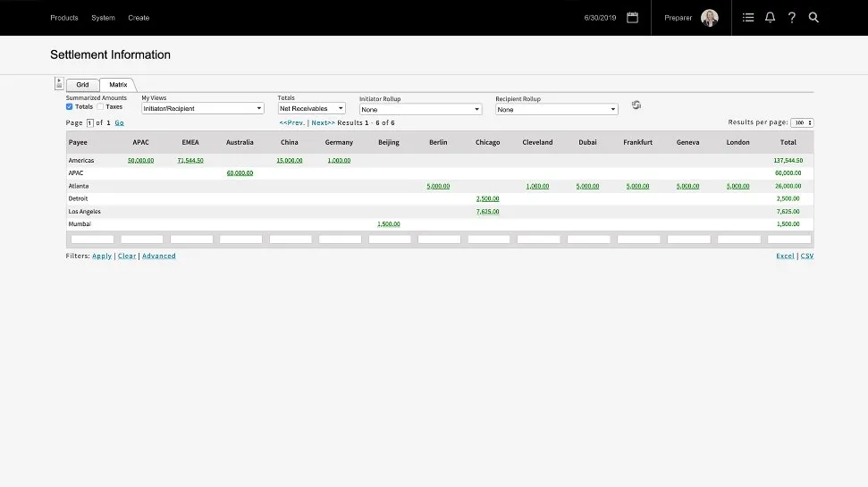The height and width of the screenshot is (487, 868).
Task: Open the Products menu
Action: pos(64,18)
